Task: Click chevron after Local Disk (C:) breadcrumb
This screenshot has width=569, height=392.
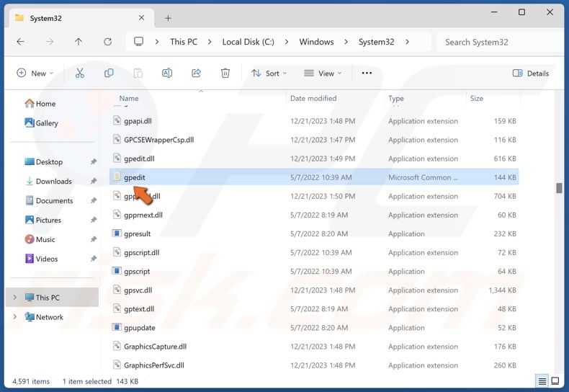Action: tap(287, 42)
